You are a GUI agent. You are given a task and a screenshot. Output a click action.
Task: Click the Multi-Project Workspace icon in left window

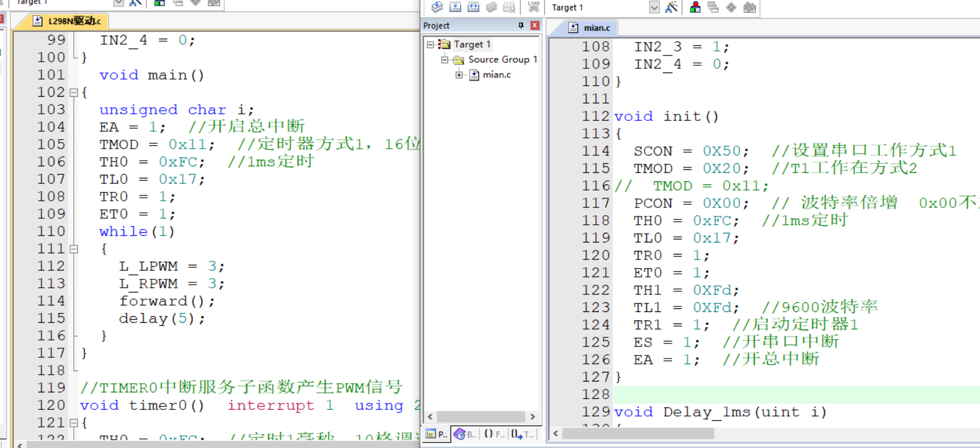[178, 3]
